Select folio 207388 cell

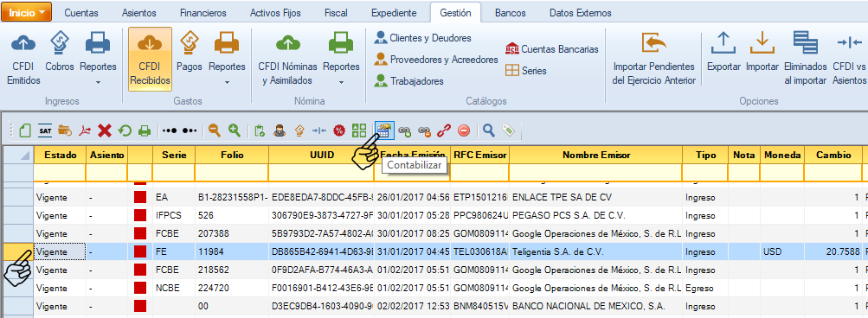click(x=232, y=233)
